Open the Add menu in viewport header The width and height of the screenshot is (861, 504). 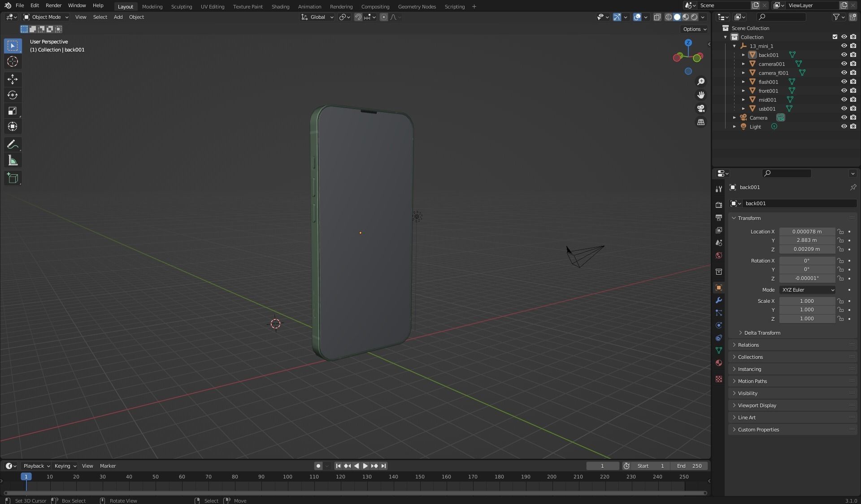coord(118,17)
